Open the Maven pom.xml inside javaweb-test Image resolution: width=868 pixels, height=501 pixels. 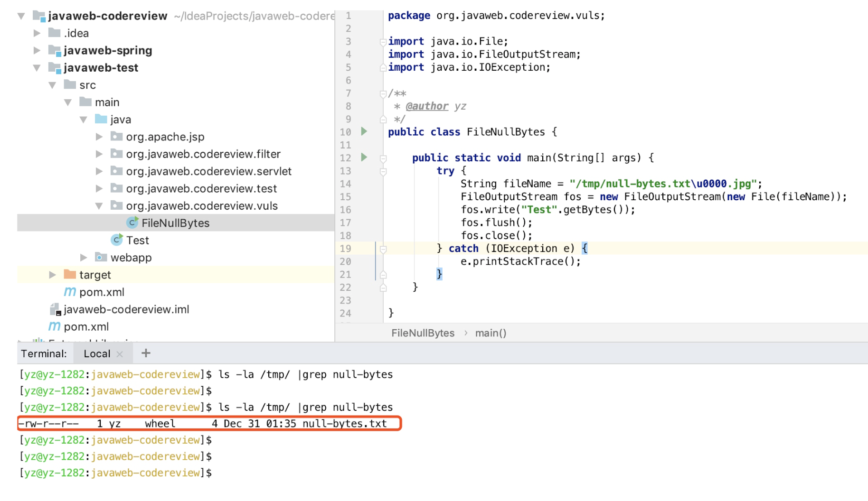point(101,292)
